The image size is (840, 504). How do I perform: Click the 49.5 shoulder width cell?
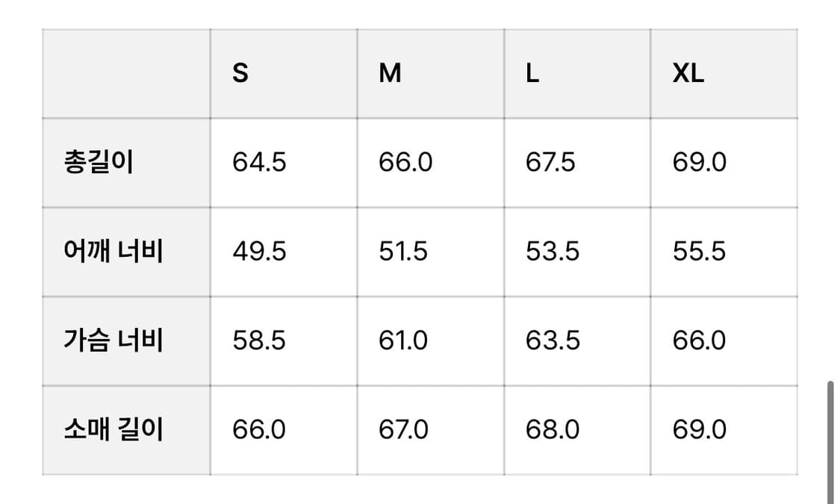pos(259,252)
